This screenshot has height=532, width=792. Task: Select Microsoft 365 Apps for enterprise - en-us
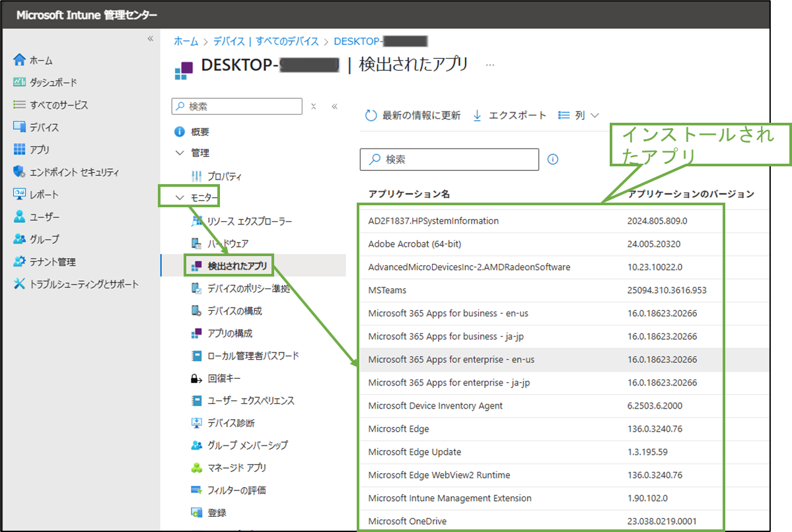click(564, 359)
